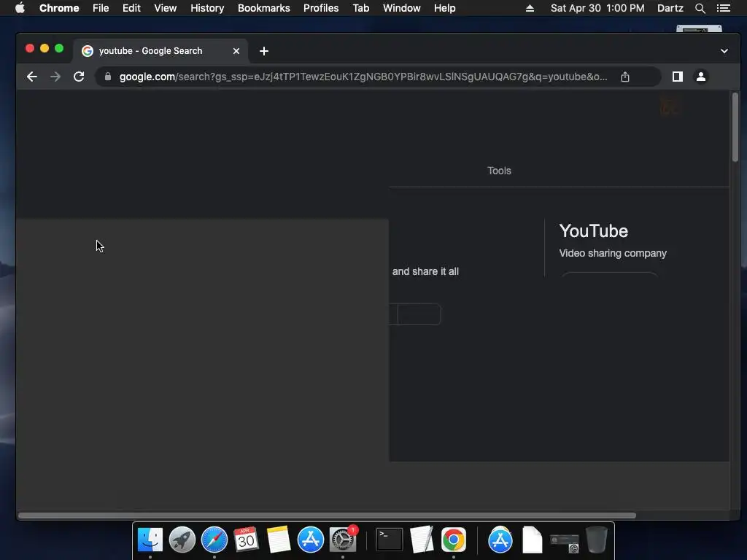View site info via padlock icon
The image size is (747, 560).
[108, 77]
